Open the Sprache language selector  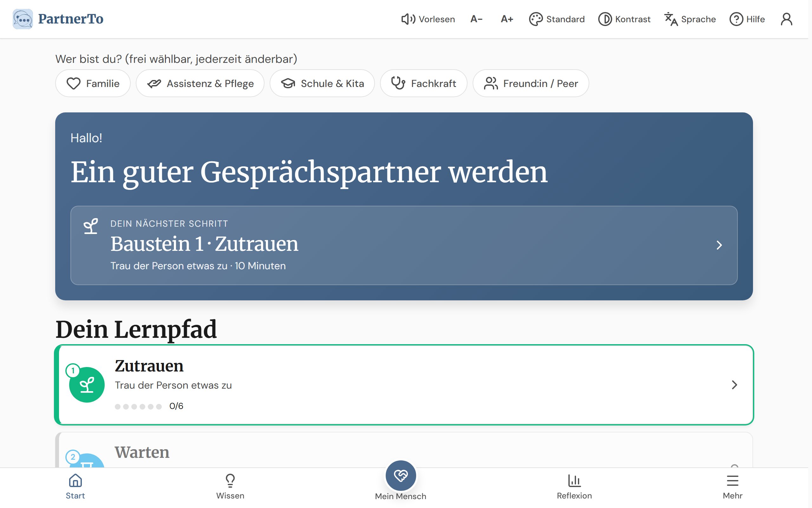pyautogui.click(x=698, y=19)
